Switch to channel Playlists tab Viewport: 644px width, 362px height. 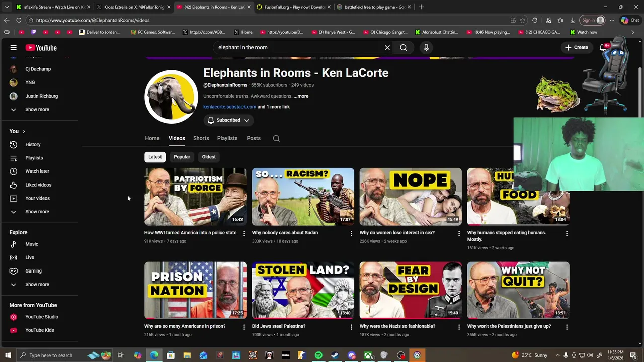227,138
